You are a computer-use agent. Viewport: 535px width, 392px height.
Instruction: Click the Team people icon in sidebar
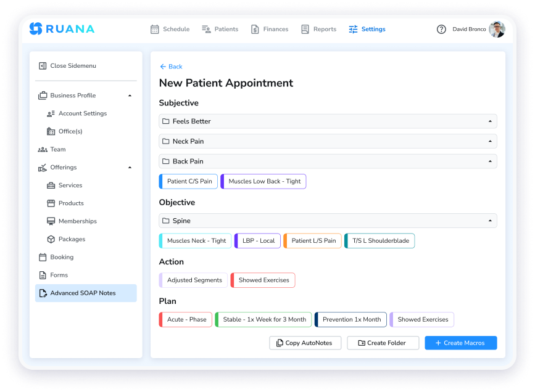pyautogui.click(x=43, y=149)
